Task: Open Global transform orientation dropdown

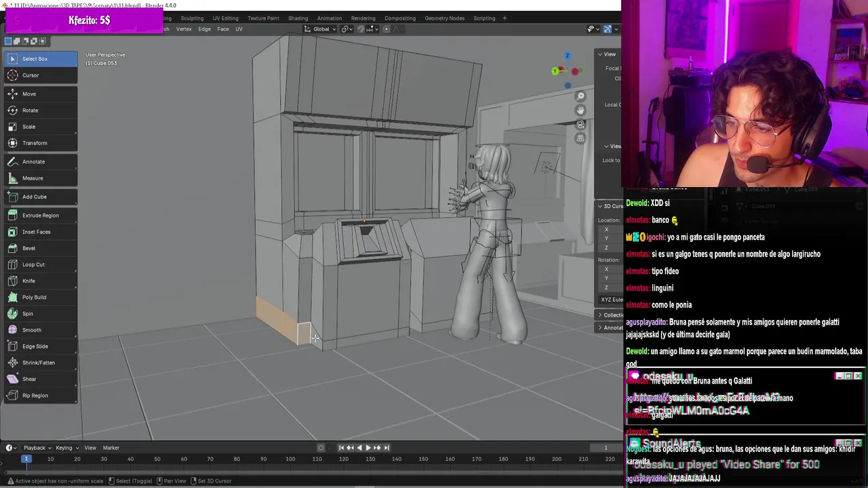Action: 320,29
